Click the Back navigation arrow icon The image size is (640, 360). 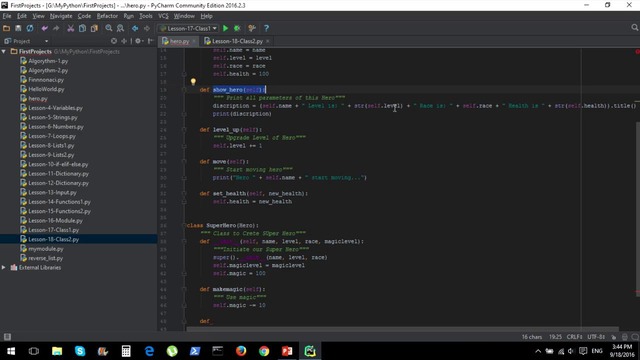click(x=135, y=28)
